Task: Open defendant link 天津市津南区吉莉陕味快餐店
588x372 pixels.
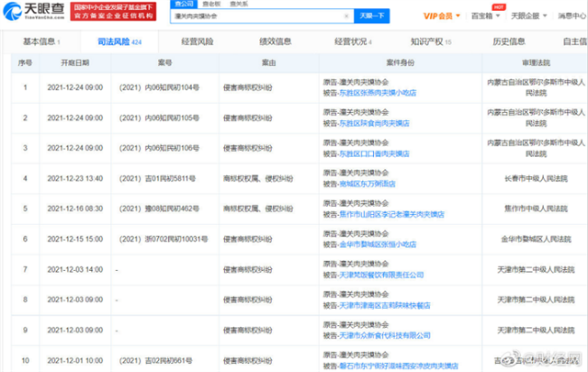Action: [x=385, y=305]
